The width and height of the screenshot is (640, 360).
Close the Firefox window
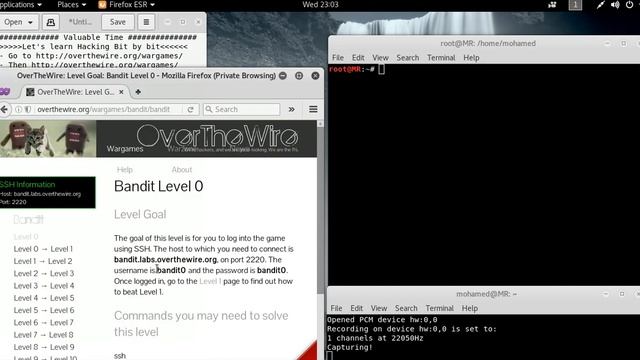(x=315, y=76)
